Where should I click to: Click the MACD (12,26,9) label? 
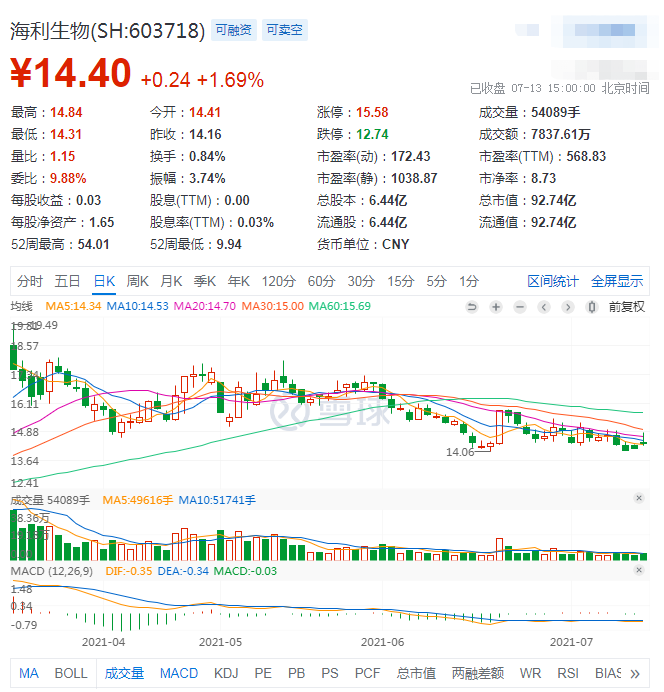point(52,572)
